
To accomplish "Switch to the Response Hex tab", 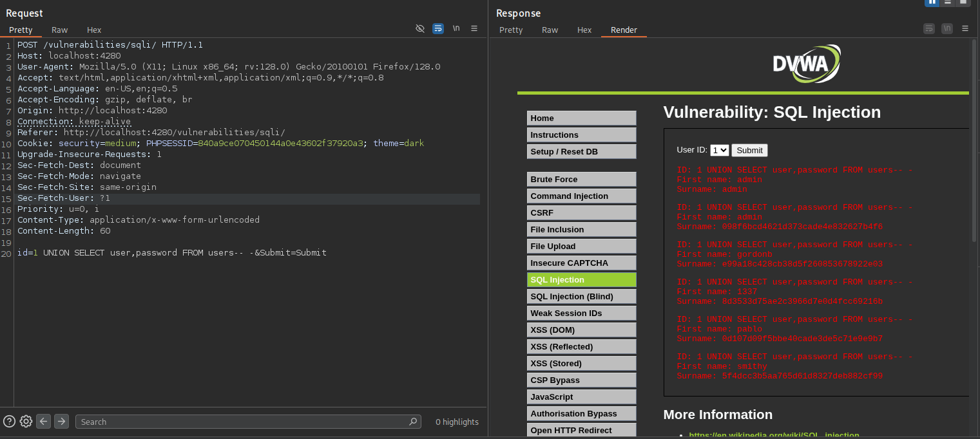I will coord(584,30).
